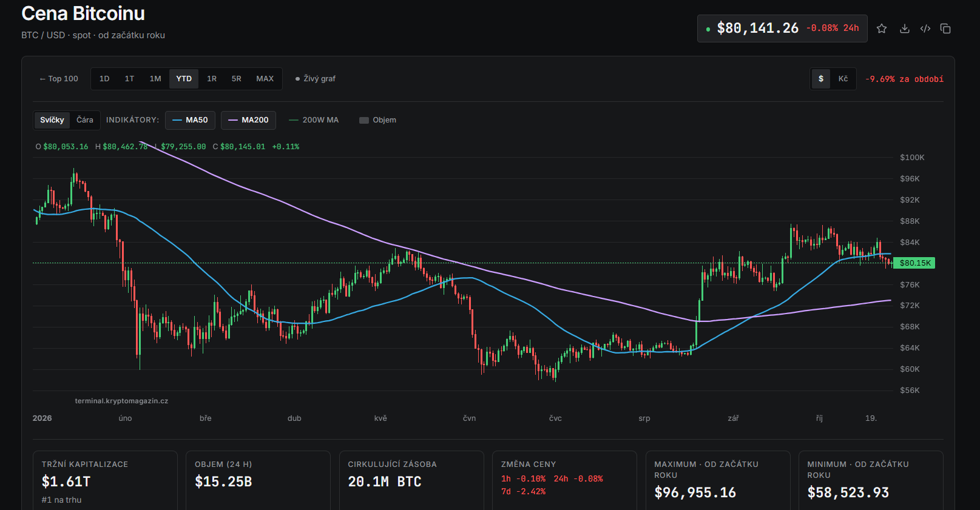This screenshot has width=980, height=510.
Task: Enable the Živý graf live mode
Action: tap(316, 79)
